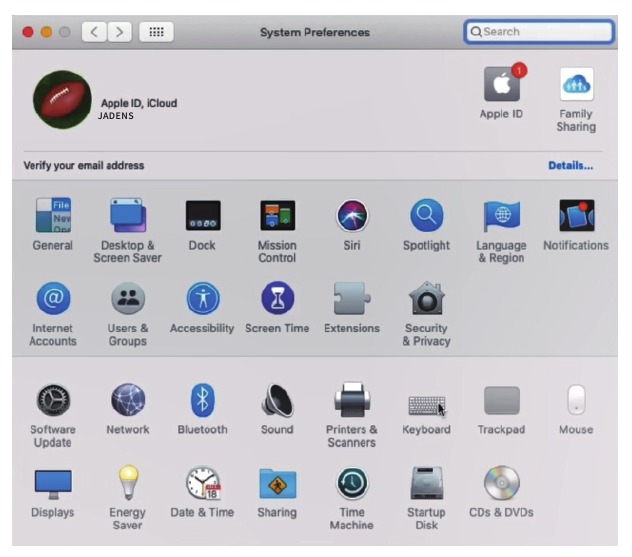This screenshot has width=632, height=557.
Task: Minimize window with yellow button
Action: coord(46,32)
